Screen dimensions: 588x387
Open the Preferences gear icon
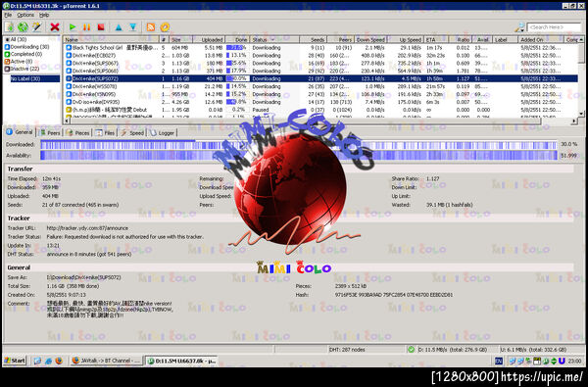point(165,27)
